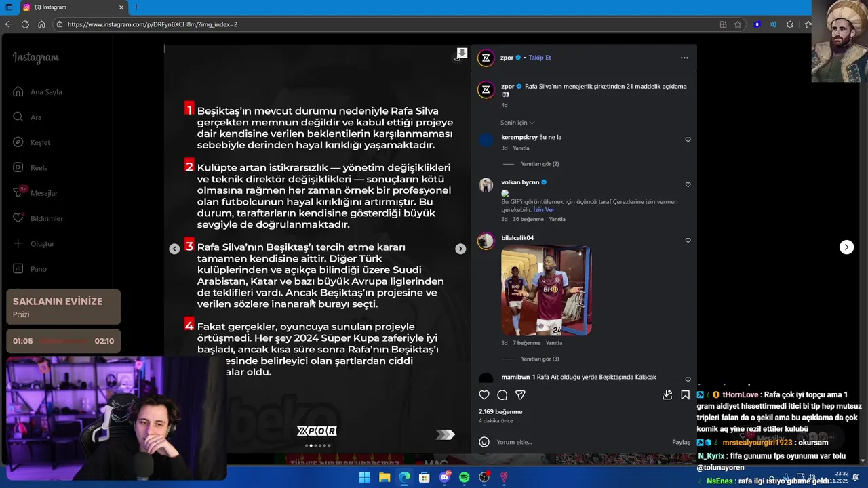Image resolution: width=868 pixels, height=488 pixels.
Task: Add page to favorites star icon
Action: pyautogui.click(x=738, y=24)
